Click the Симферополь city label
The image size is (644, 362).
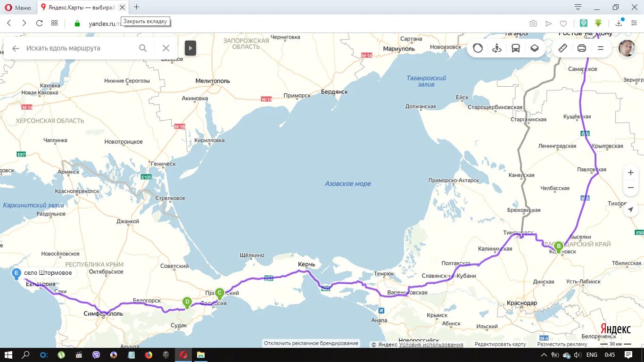pos(103,313)
